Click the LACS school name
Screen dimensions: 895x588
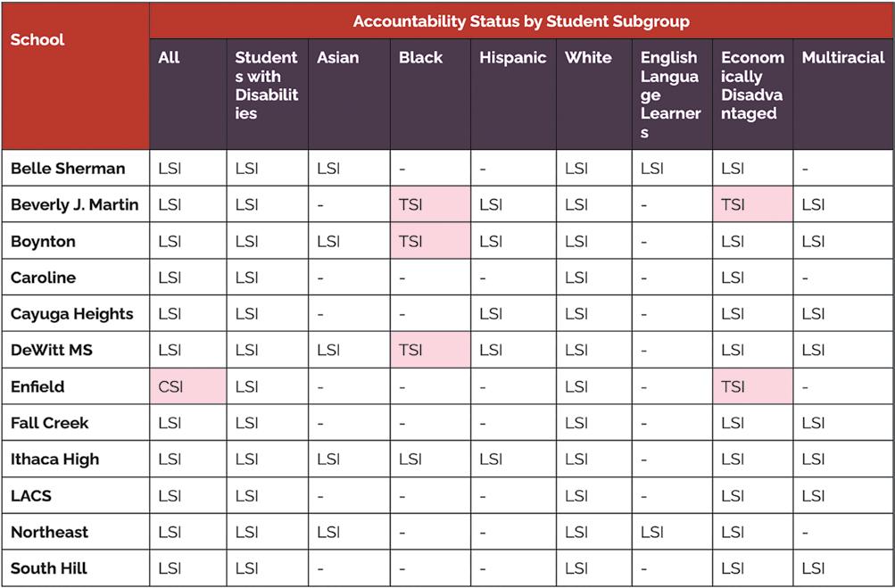coord(31,495)
